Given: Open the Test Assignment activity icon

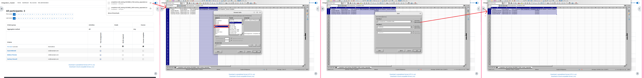Looking at the screenshot, I should (101, 46).
